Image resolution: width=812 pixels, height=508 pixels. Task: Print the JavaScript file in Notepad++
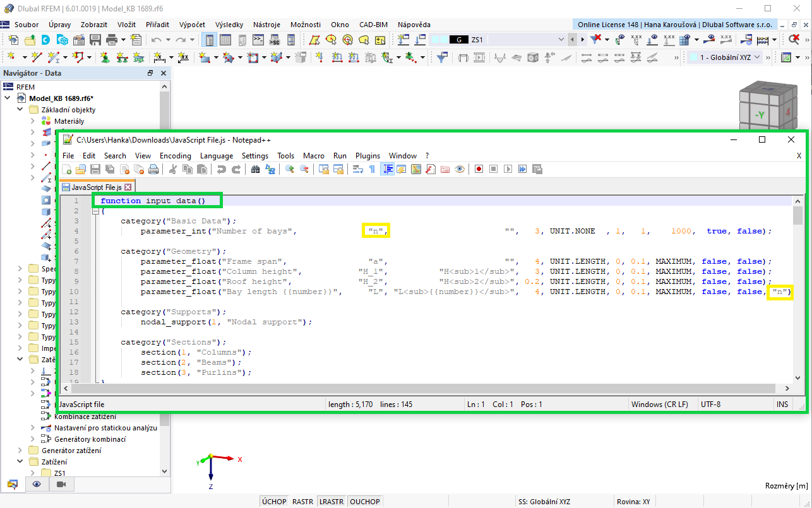point(153,168)
